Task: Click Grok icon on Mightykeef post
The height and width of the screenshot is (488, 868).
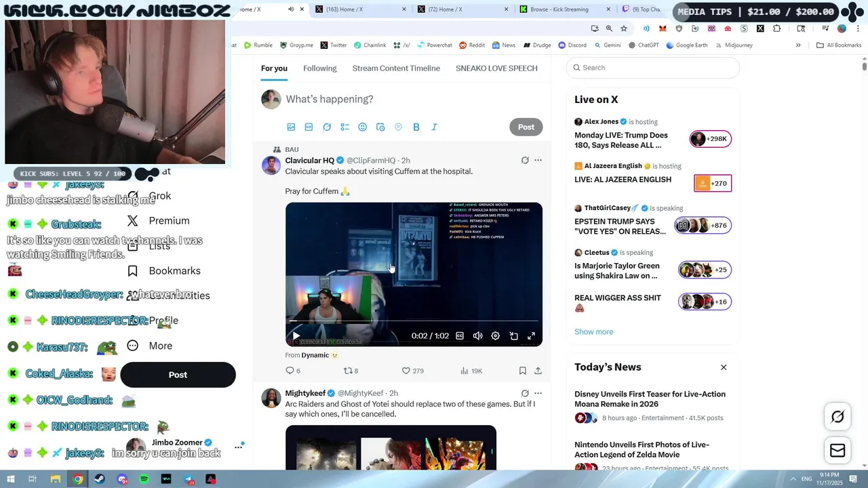Action: tap(525, 393)
